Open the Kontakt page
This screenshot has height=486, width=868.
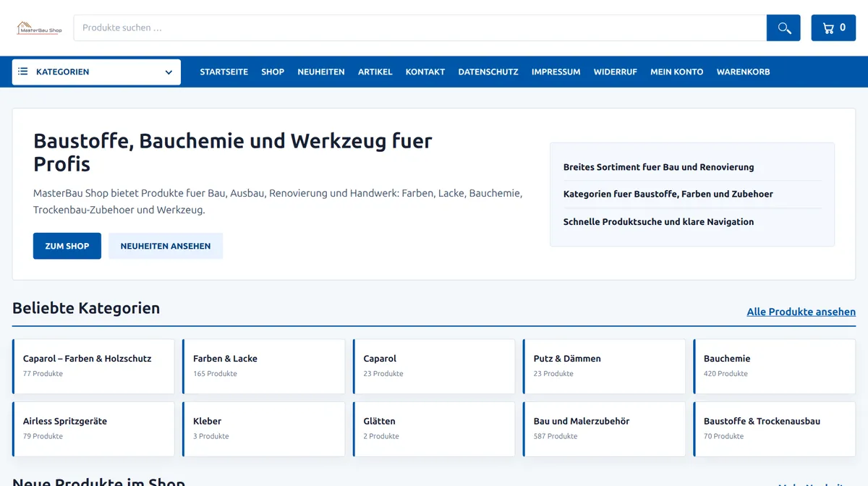point(425,72)
